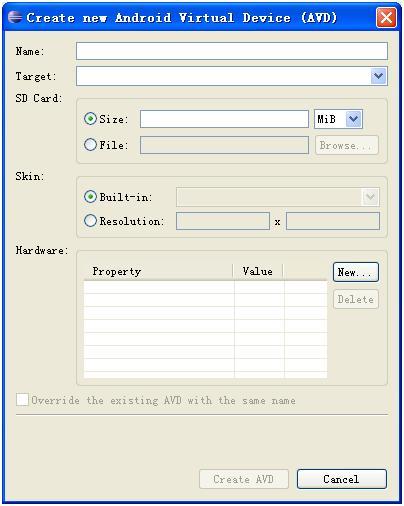Click the Resolution width field
Screen dimensions: 404x506
223,221
